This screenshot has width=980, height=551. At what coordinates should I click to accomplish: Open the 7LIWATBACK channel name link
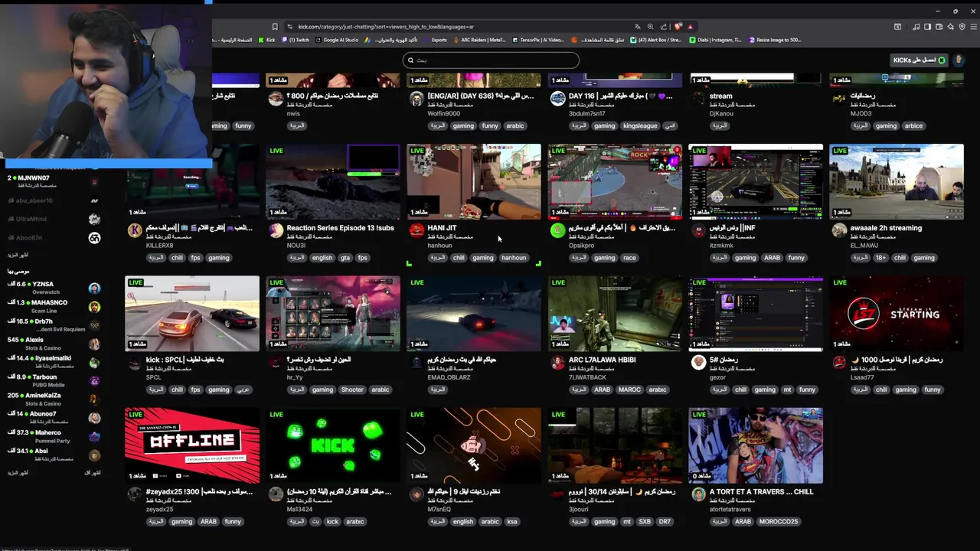(x=587, y=377)
